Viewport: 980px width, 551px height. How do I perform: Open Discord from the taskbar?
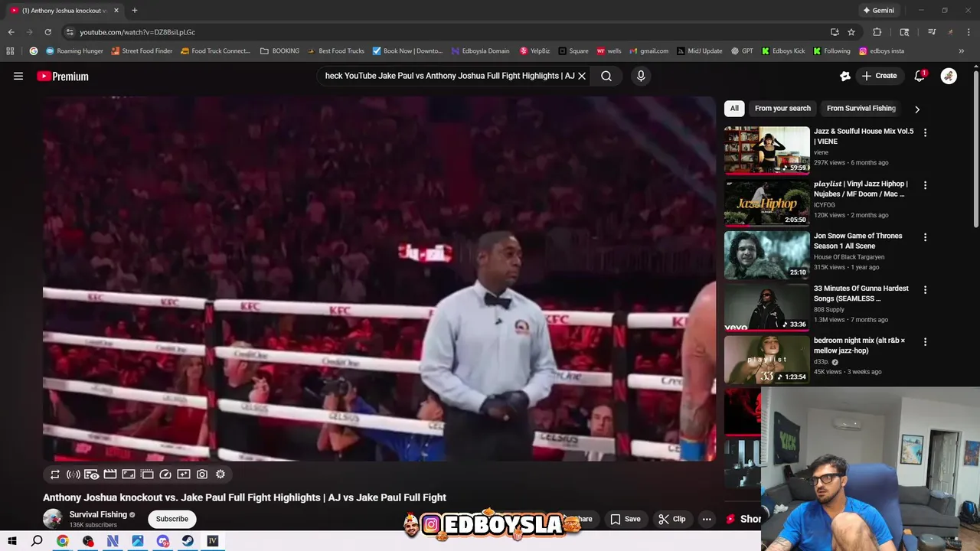pyautogui.click(x=162, y=541)
